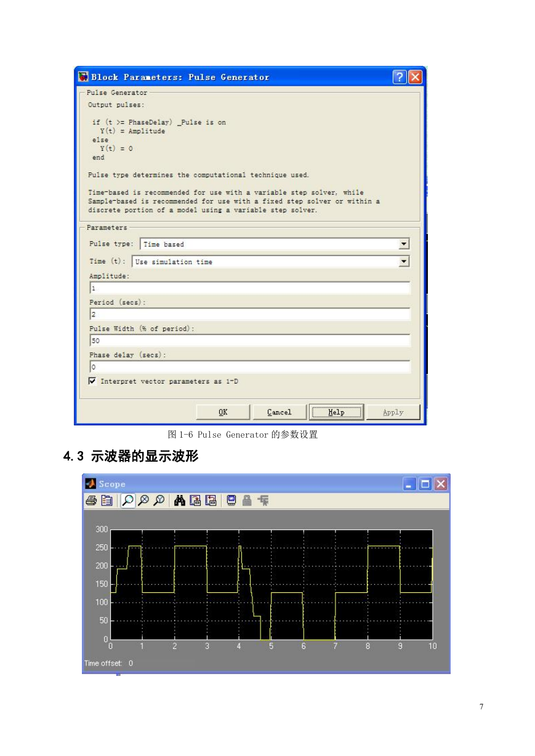
Task: Click the heading '4.3 示波器的显示波形'
Action: coord(131,456)
